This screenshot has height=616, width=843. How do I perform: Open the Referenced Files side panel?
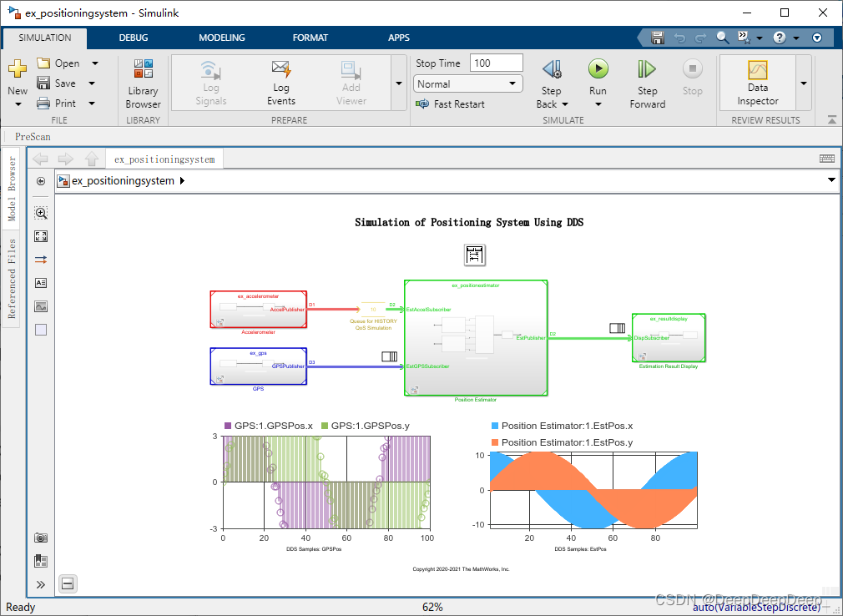coord(12,279)
